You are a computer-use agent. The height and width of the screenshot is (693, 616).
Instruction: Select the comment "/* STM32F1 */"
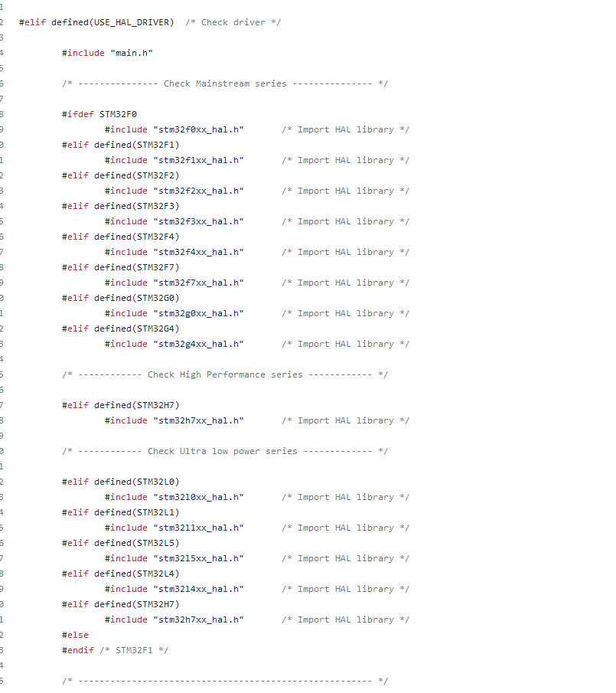click(134, 651)
